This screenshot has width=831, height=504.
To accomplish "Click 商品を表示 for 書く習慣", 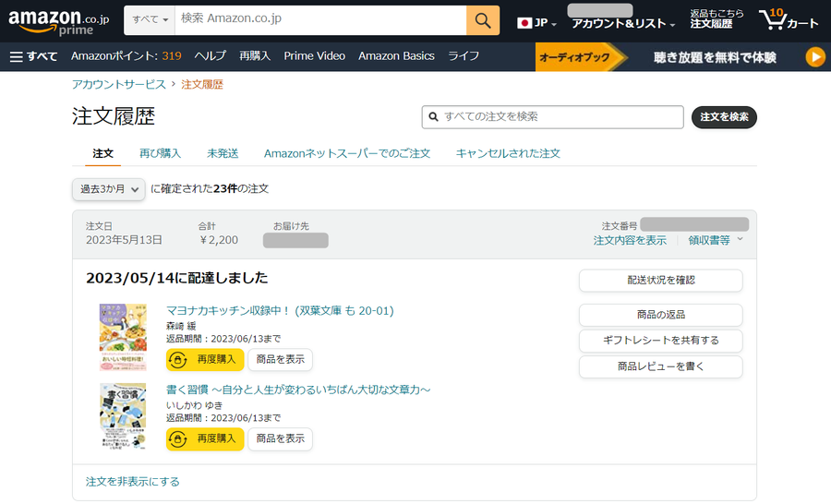I will pyautogui.click(x=281, y=438).
